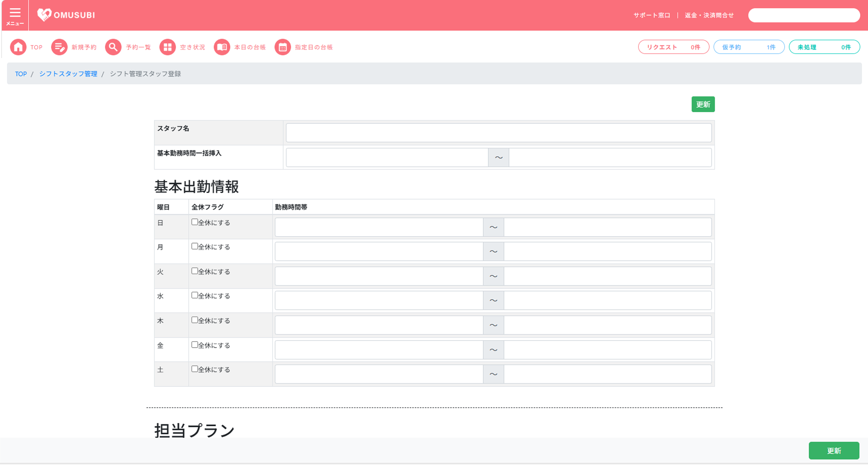Screen dimensions: 868x465
Task: Click the 基本出勤情報 heading
Action: coord(197,186)
